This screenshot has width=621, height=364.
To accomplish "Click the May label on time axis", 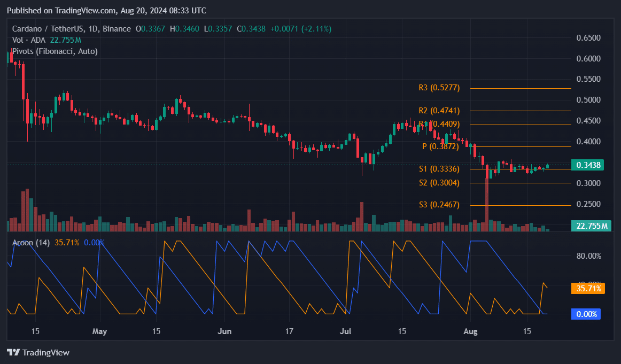I will (x=99, y=331).
